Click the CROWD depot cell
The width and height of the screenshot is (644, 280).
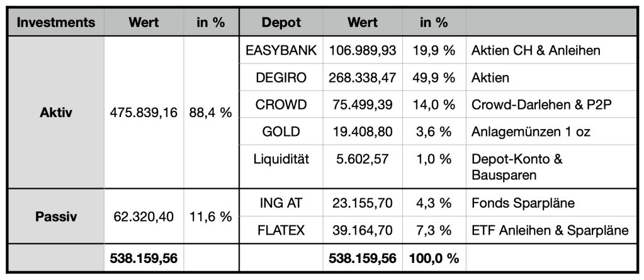point(281,104)
